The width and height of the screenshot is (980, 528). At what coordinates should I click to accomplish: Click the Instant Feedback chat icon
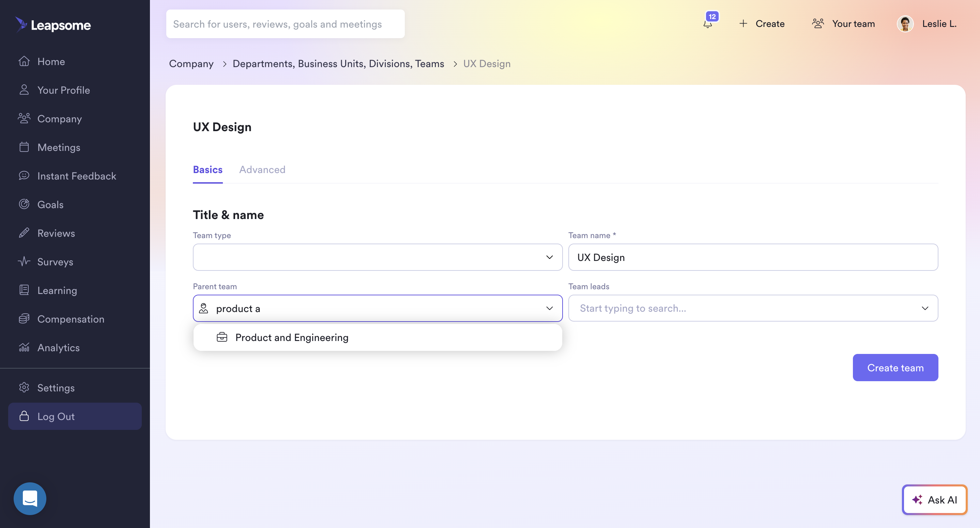(24, 175)
